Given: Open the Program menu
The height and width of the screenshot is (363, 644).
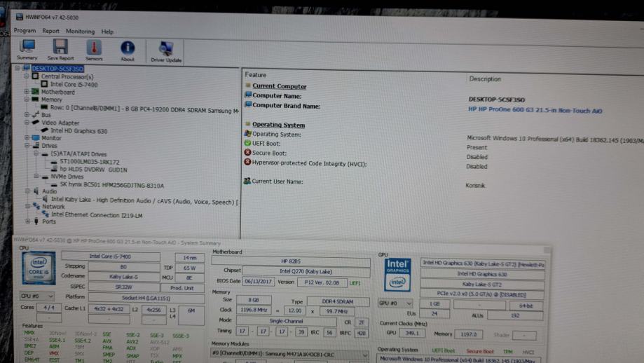Looking at the screenshot, I should [25, 30].
